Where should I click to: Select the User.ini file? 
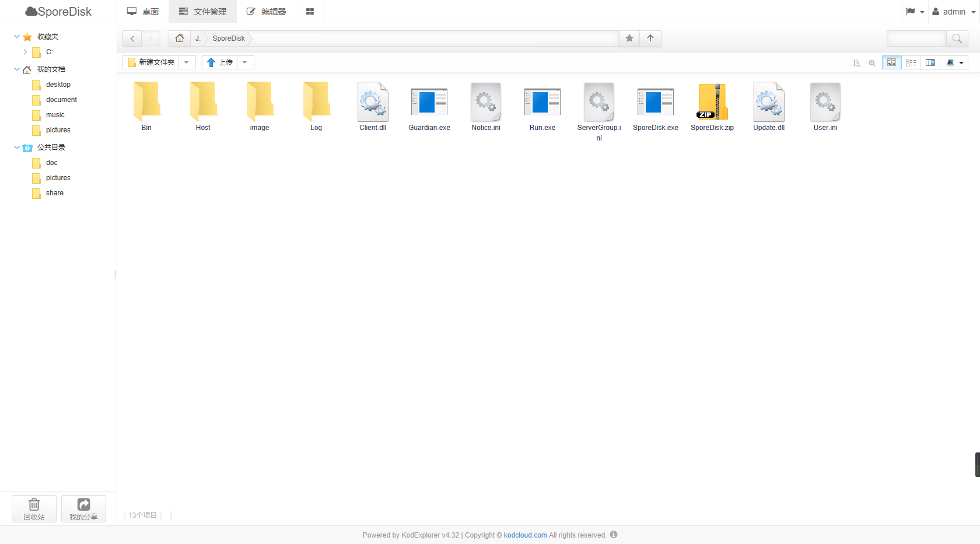coord(825,107)
